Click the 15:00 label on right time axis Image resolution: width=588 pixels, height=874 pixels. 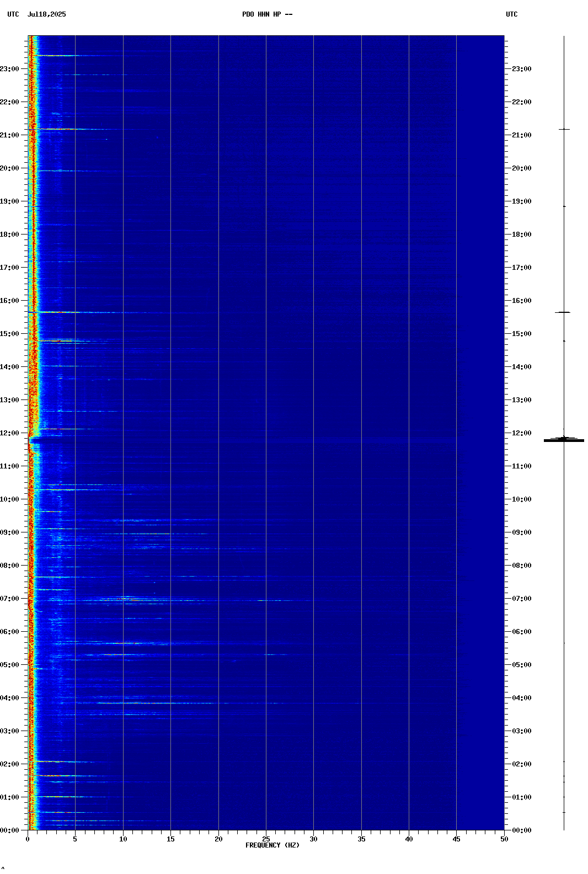click(x=522, y=334)
